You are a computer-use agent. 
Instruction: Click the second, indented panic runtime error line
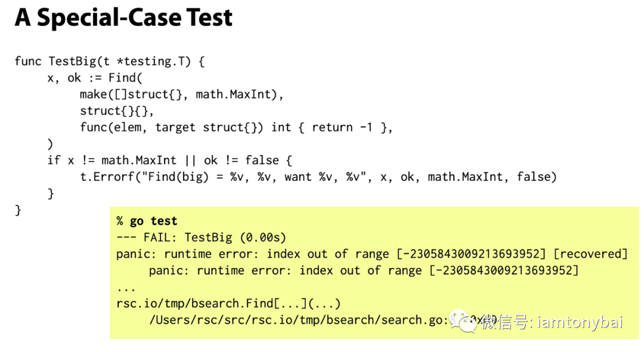coord(364,270)
